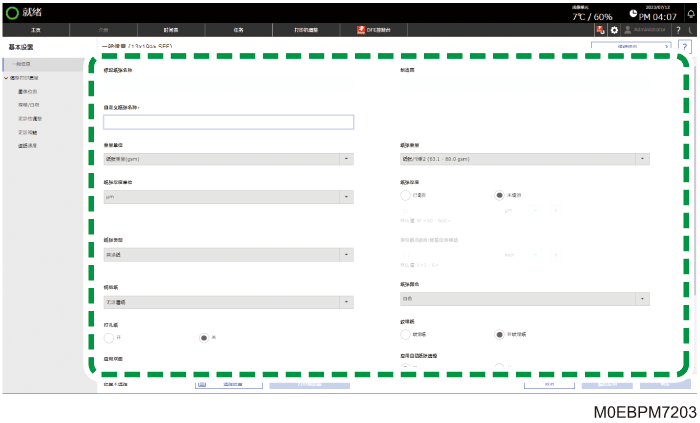
Task: Open the gsm weight unit dropdown
Action: tap(229, 159)
